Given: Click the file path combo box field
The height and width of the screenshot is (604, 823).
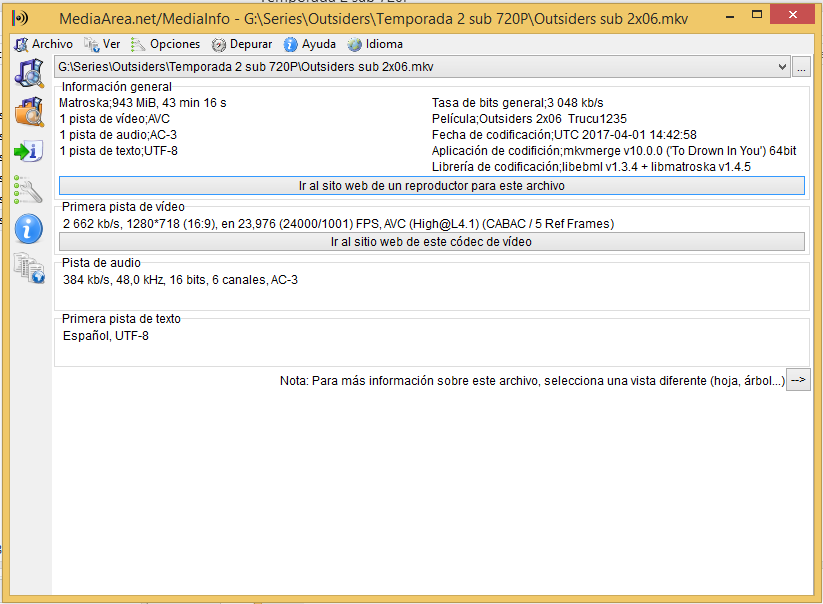Looking at the screenshot, I should pos(422,67).
